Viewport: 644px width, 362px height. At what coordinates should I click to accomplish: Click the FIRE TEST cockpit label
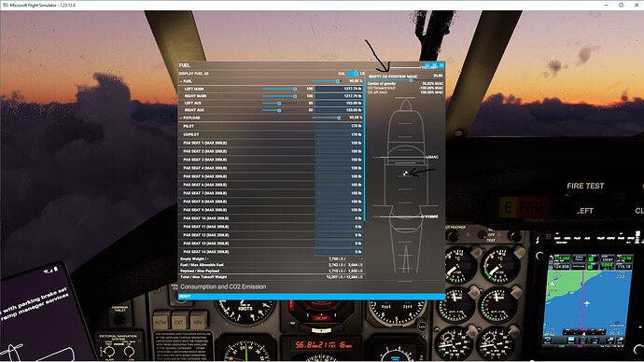[x=585, y=186]
